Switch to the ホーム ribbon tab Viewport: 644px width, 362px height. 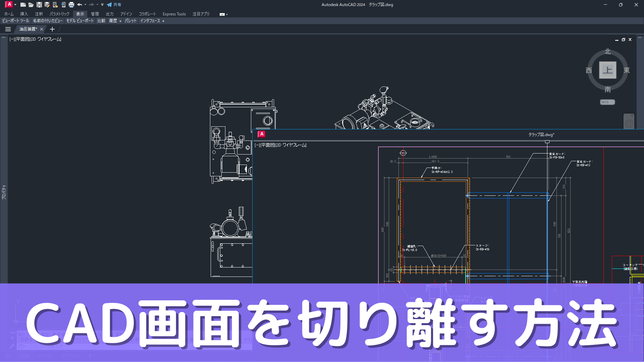(x=8, y=14)
